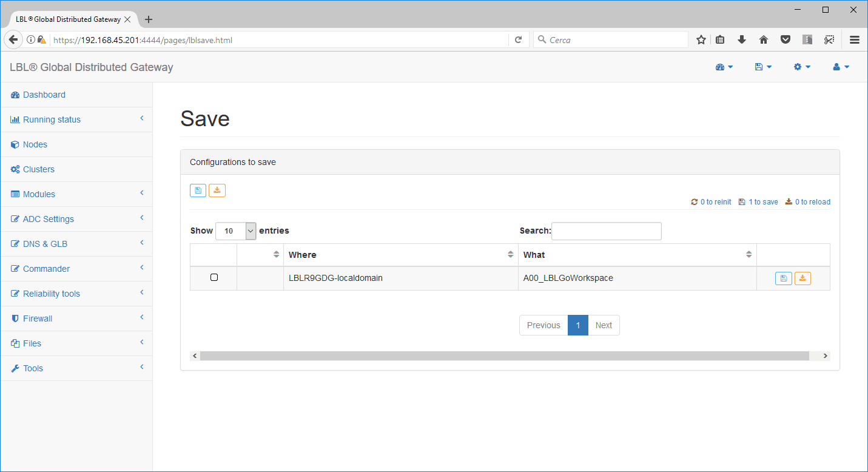The width and height of the screenshot is (868, 472).
Task: Click the browser back button
Action: click(x=12, y=39)
